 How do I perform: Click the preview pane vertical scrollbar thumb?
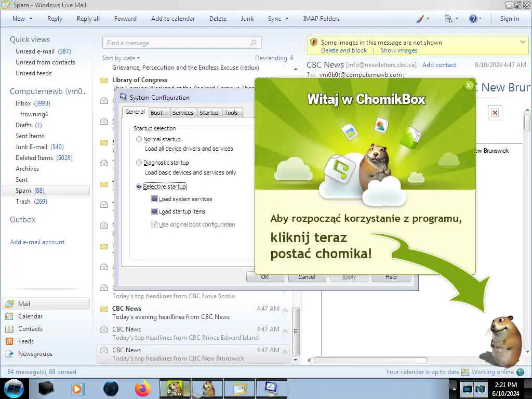pos(527,123)
